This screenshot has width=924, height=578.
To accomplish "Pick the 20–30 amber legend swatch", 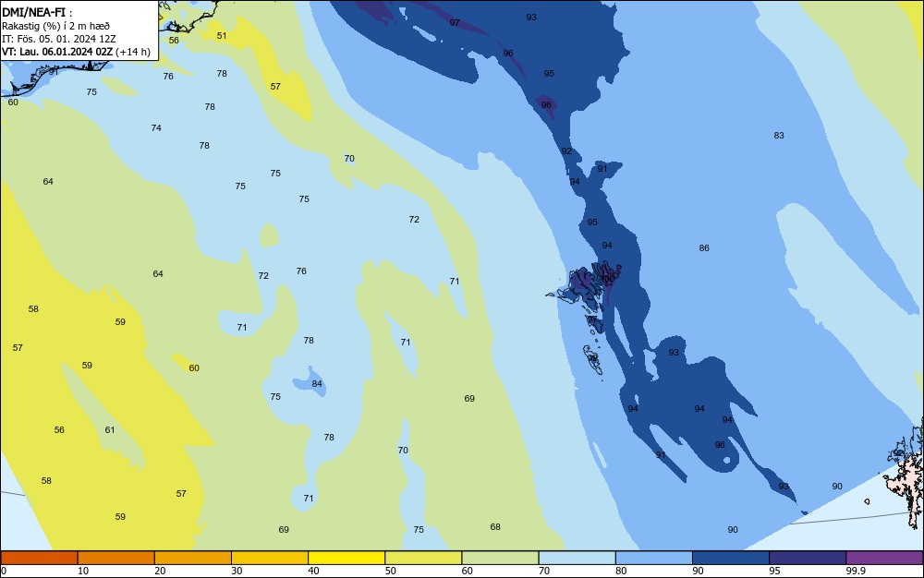I will (x=193, y=558).
